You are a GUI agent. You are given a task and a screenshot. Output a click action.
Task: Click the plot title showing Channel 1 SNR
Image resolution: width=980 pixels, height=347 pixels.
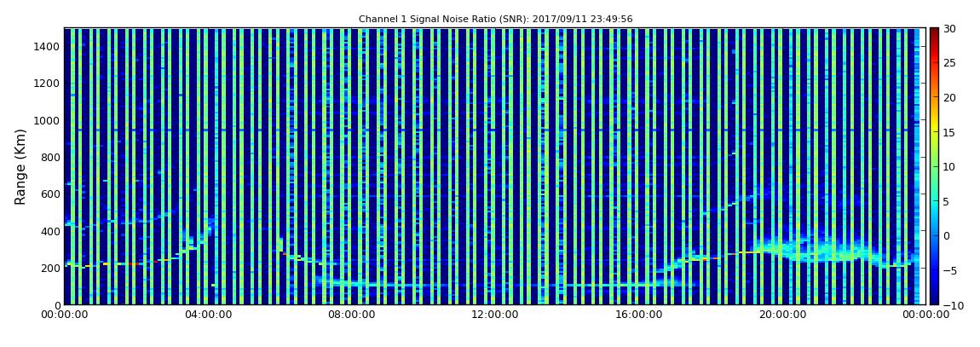click(x=495, y=20)
